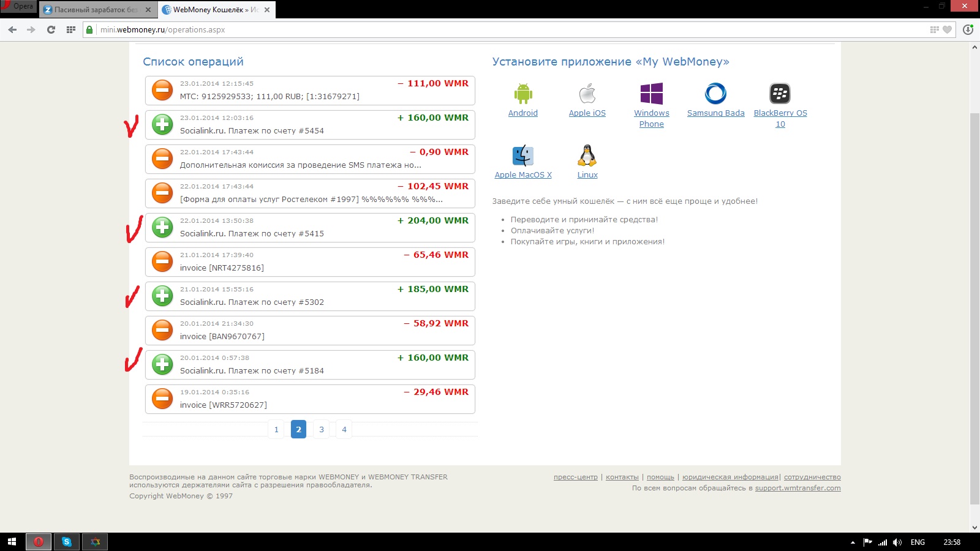Click the Opera taskbar button

point(39,542)
